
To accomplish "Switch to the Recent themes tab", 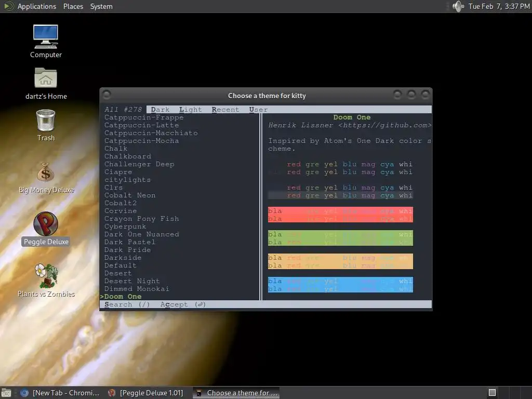I will [x=225, y=110].
